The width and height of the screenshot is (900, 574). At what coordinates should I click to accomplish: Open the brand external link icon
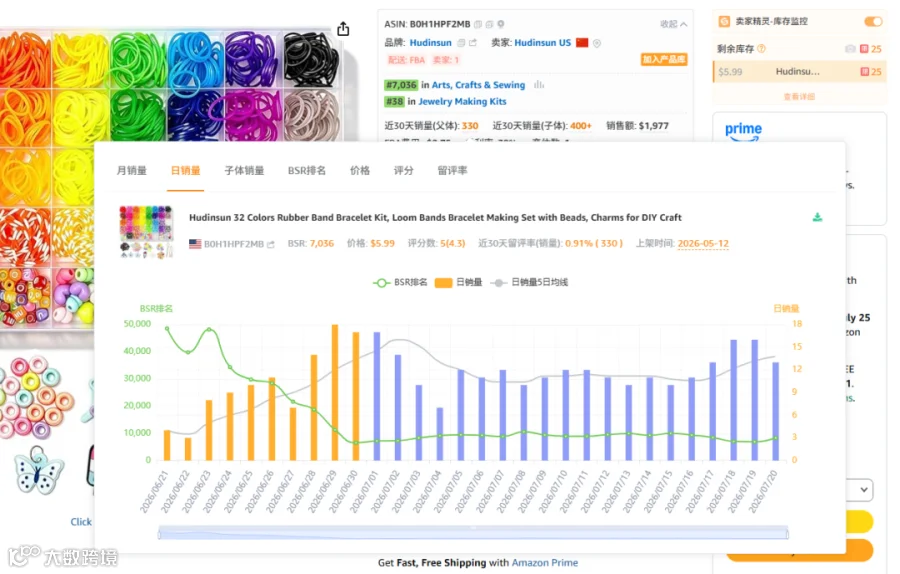[x=472, y=42]
